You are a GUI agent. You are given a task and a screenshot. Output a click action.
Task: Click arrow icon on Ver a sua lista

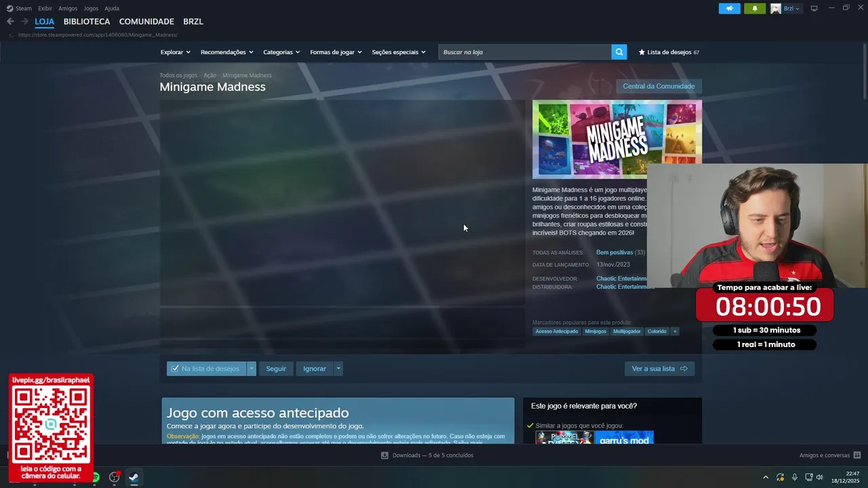coord(684,369)
